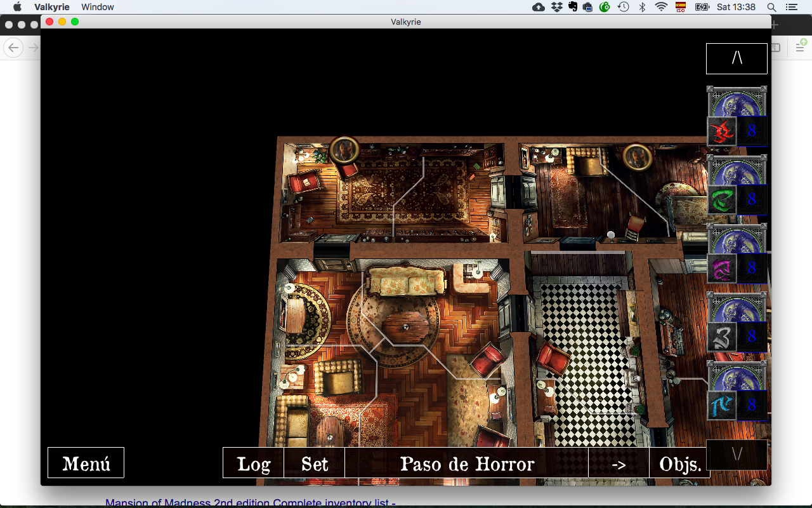The height and width of the screenshot is (508, 812).
Task: Click the Paso de Horror phase label
Action: (x=468, y=463)
